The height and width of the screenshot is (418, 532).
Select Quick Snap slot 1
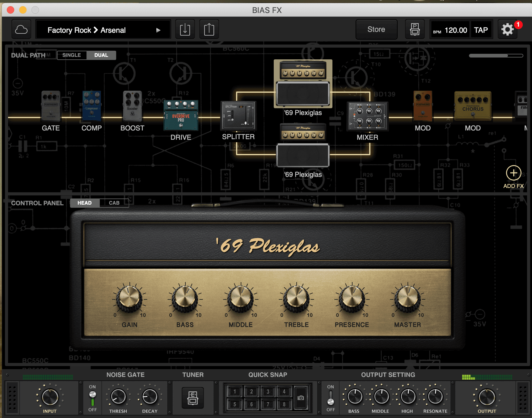pyautogui.click(x=235, y=392)
